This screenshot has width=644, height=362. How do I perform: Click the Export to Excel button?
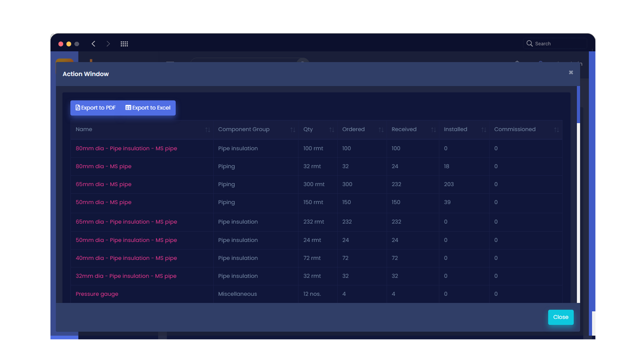[148, 108]
